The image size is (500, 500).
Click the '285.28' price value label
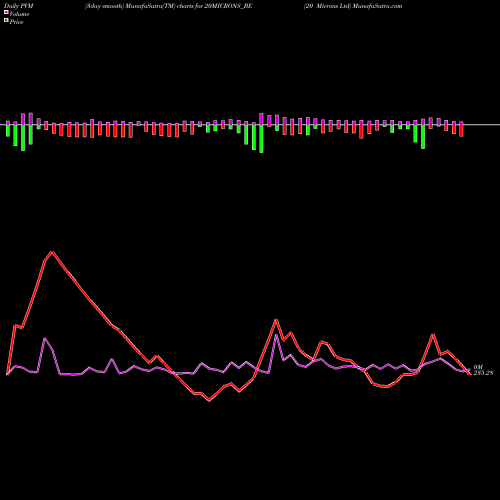(483, 373)
